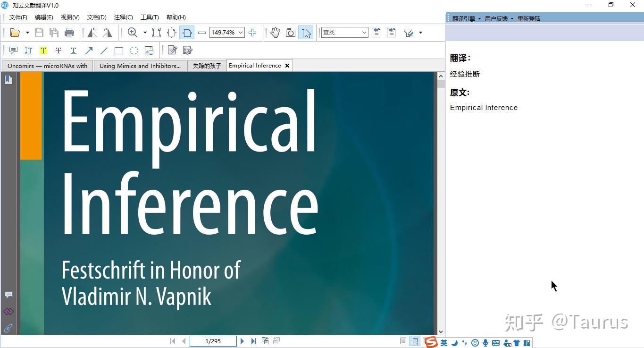Switch to Using Mimics and Inhibitors tab
This screenshot has height=348, width=644.
click(140, 66)
